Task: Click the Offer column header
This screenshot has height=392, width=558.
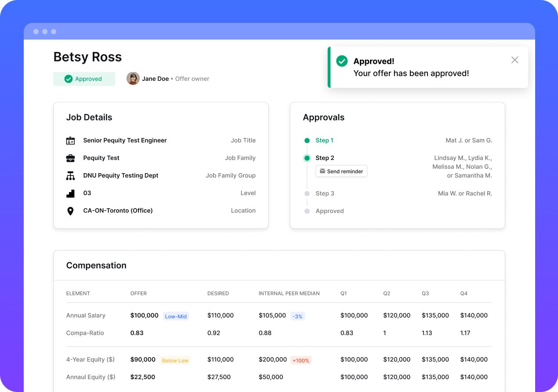Action: click(138, 294)
